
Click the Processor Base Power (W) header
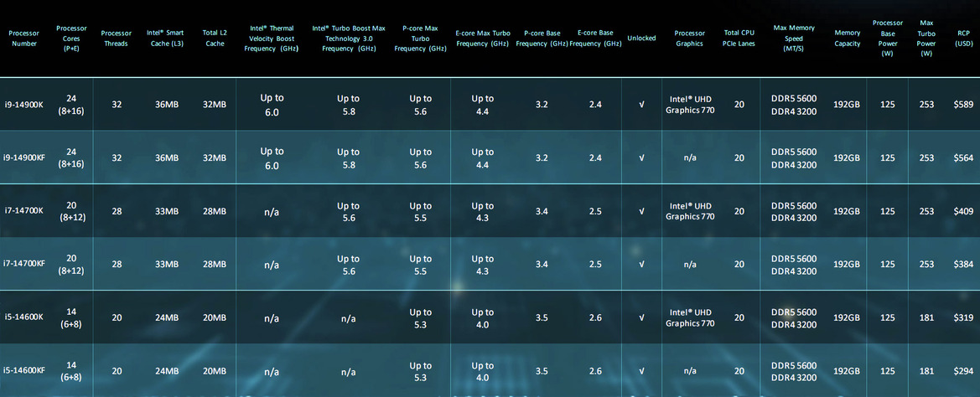[887, 38]
